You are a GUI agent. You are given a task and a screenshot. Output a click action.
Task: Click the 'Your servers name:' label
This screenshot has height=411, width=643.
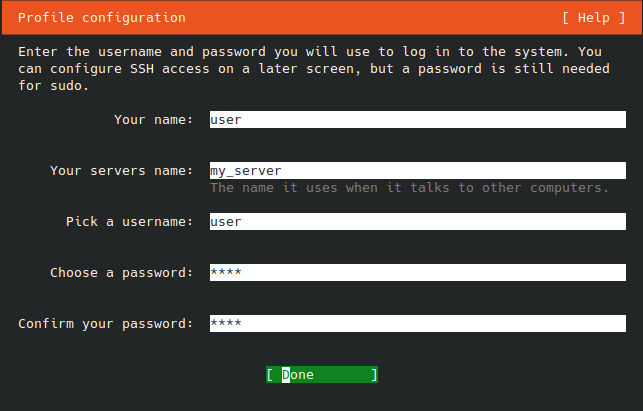tap(121, 171)
